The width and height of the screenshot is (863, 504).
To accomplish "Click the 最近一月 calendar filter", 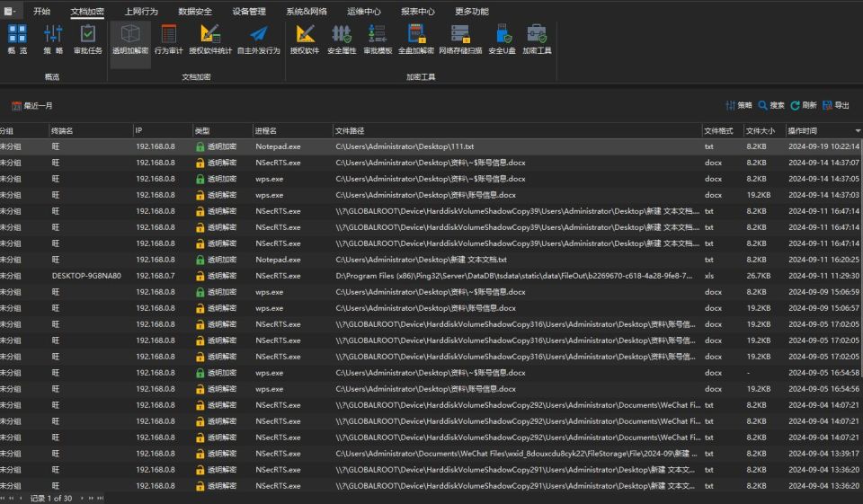I will click(32, 106).
